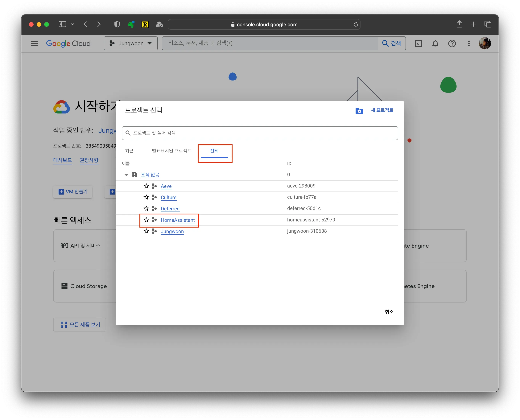Reload the page in Safari

point(355,24)
